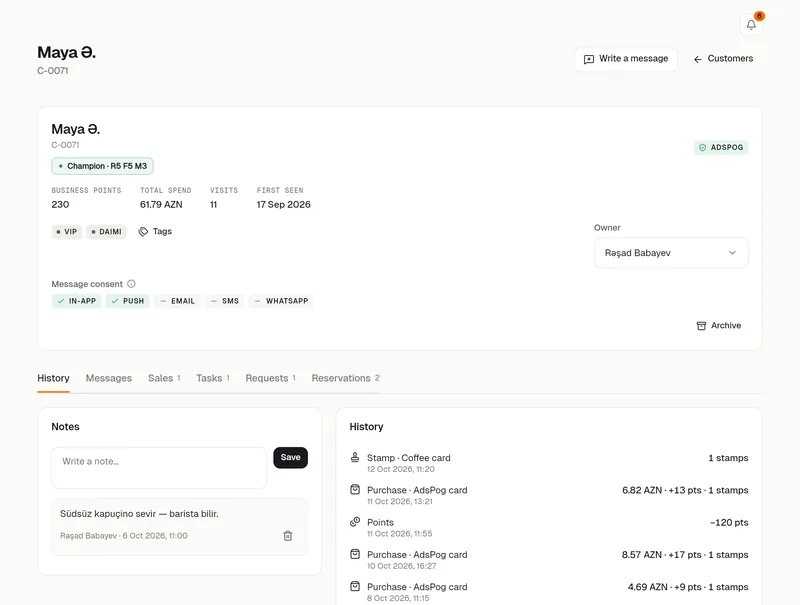Click the Business points value 230
800x605 pixels.
coord(60,205)
